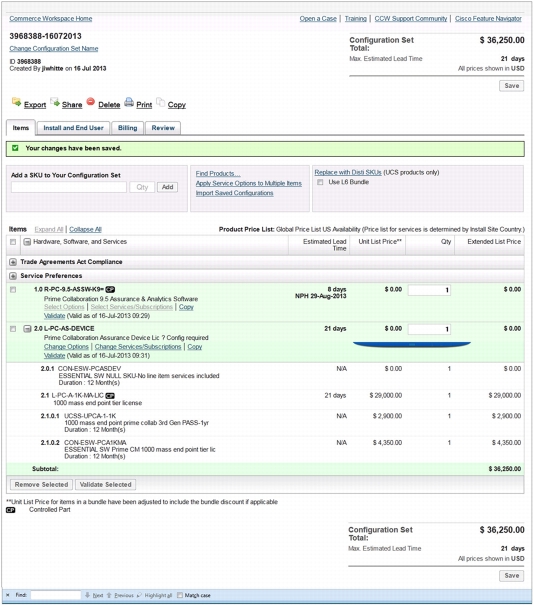
Task: Click the Find text field
Action: [x=56, y=595]
